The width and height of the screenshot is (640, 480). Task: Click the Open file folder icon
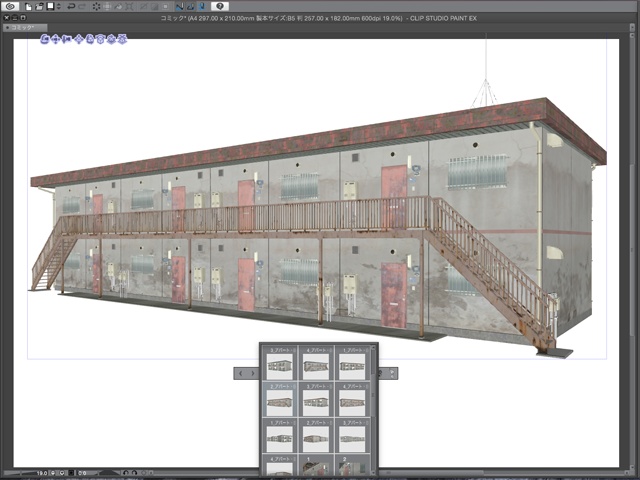[x=39, y=7]
